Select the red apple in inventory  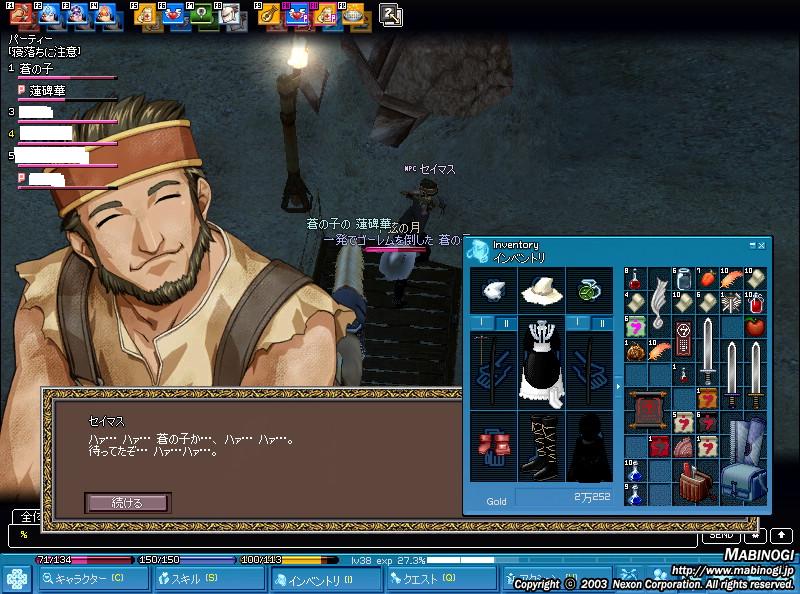pyautogui.click(x=755, y=327)
